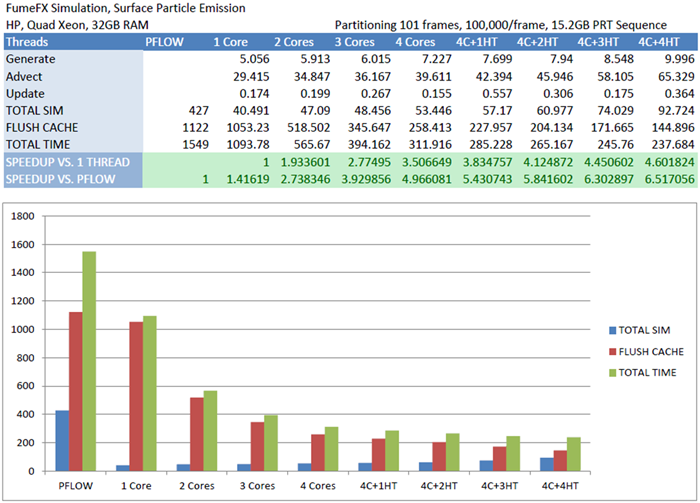Click the Update row label
Screen dimensions: 700x503
tap(25, 94)
